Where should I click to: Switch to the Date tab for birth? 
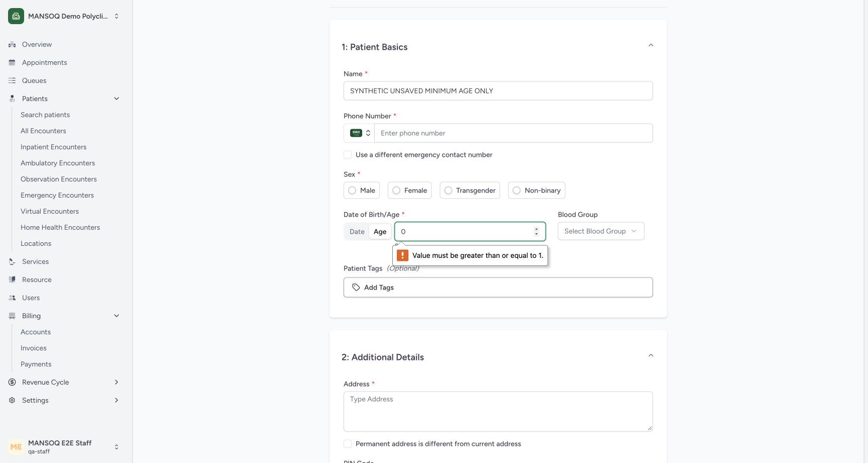[x=357, y=232]
